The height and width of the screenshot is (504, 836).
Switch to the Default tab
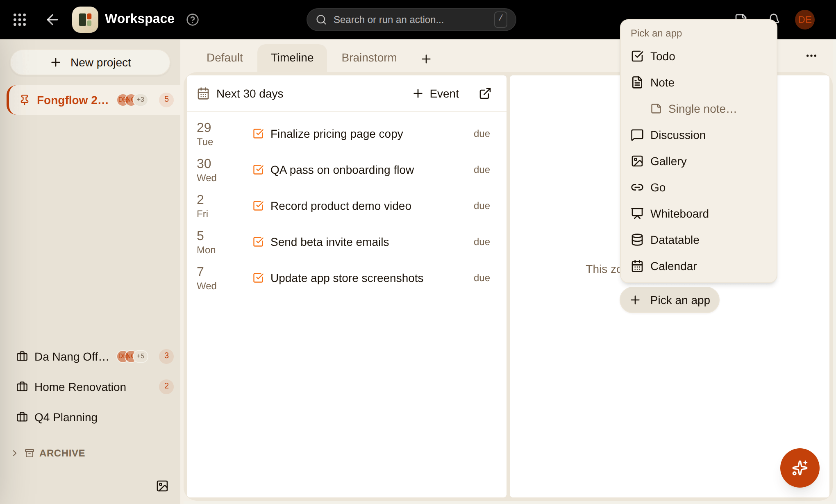click(x=225, y=58)
